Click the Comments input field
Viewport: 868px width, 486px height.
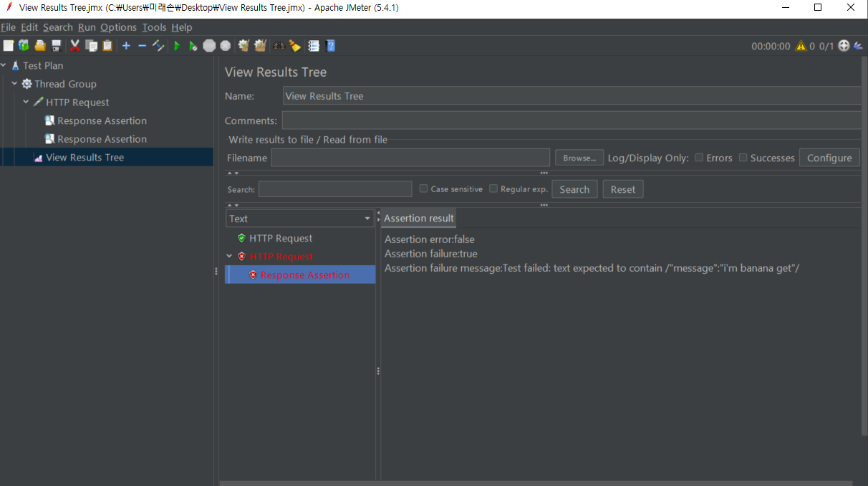(572, 120)
